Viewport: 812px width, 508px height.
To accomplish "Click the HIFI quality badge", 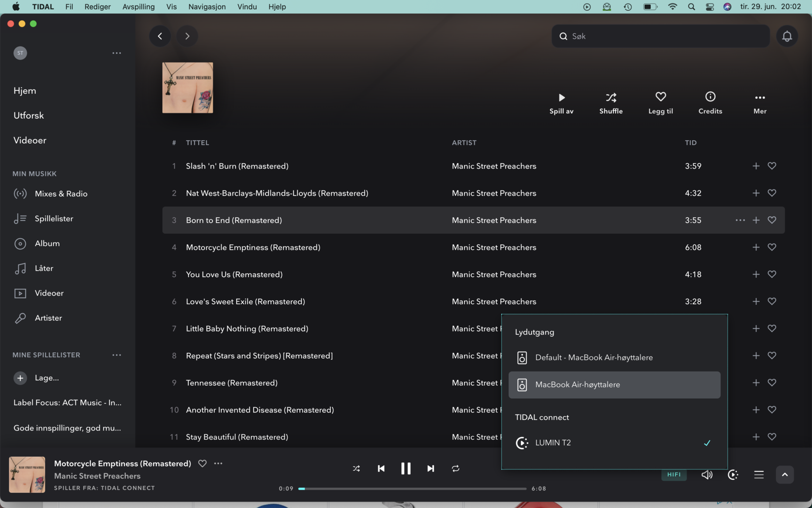I will pos(674,475).
